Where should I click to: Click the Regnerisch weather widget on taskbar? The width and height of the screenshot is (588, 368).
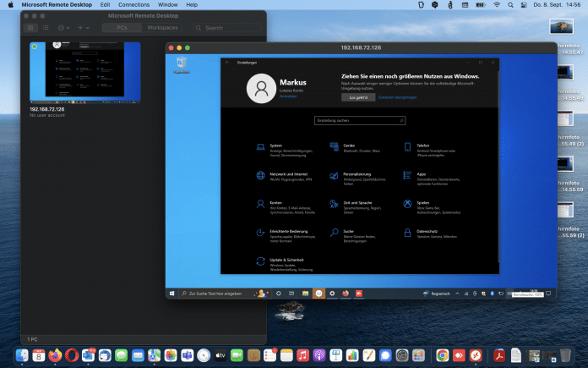click(x=437, y=294)
